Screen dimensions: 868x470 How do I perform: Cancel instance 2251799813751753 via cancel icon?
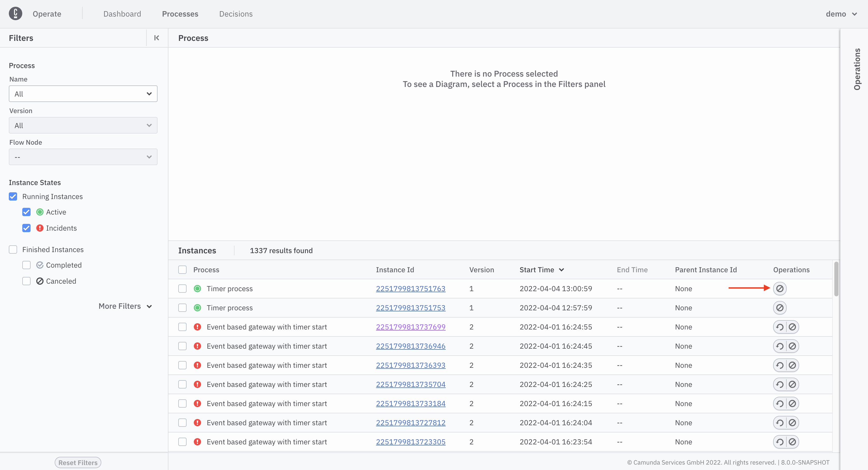780,307
